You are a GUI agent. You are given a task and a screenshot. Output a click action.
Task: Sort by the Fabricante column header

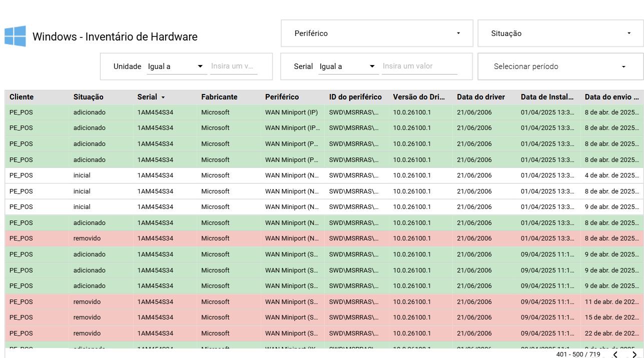click(219, 97)
